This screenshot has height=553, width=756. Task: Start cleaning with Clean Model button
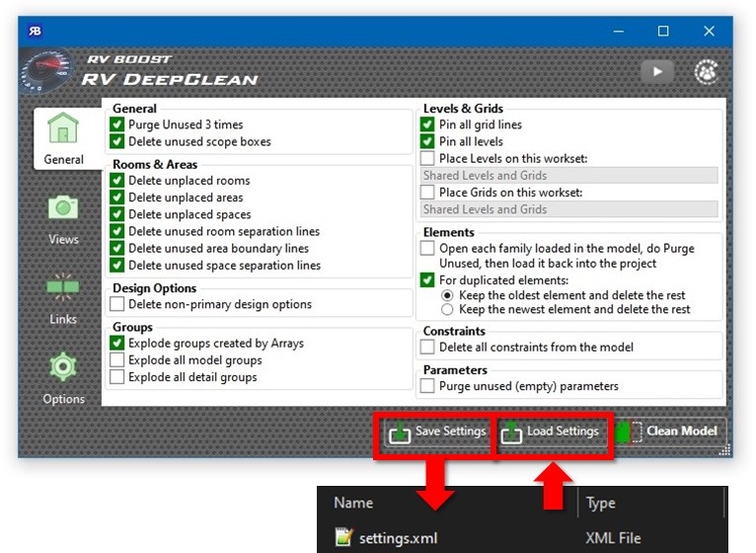(669, 431)
